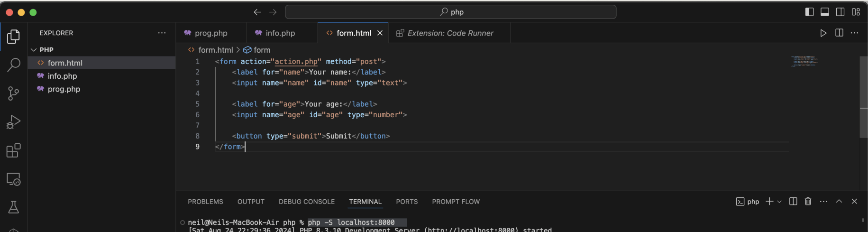Collapse the PHP folder in Explorer
Viewport: 868px width, 232px height.
[x=34, y=50]
